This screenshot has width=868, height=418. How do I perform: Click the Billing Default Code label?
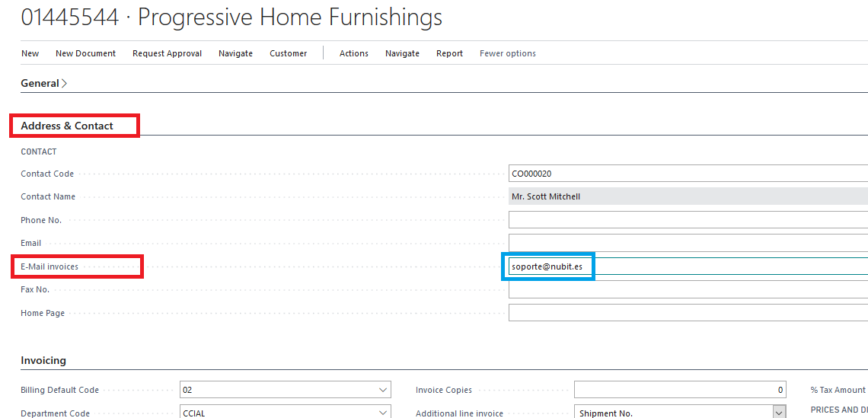click(60, 390)
